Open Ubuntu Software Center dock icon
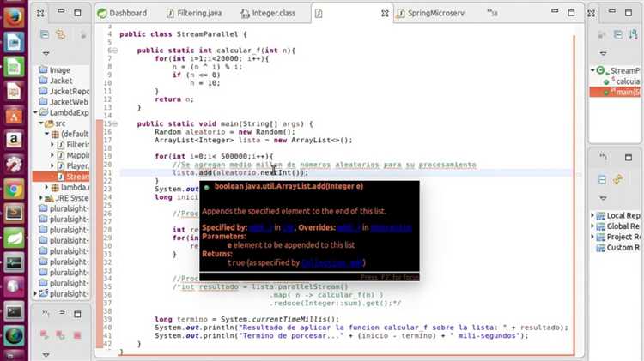Image resolution: width=644 pixels, height=361 pixels. [14, 115]
